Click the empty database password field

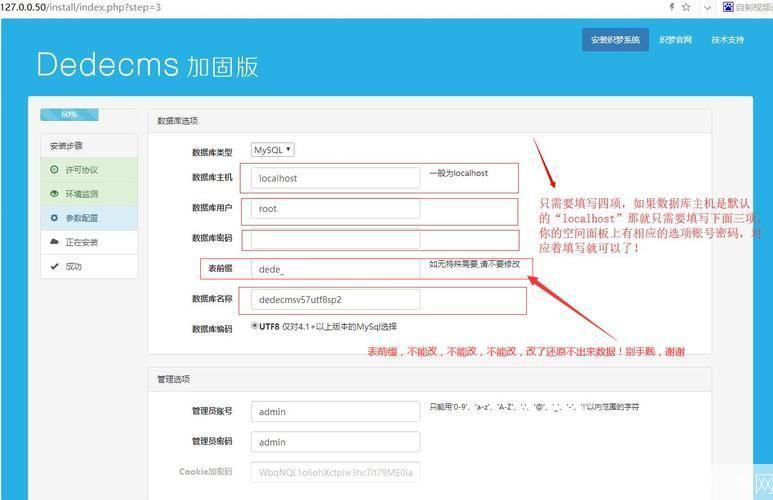coord(335,239)
